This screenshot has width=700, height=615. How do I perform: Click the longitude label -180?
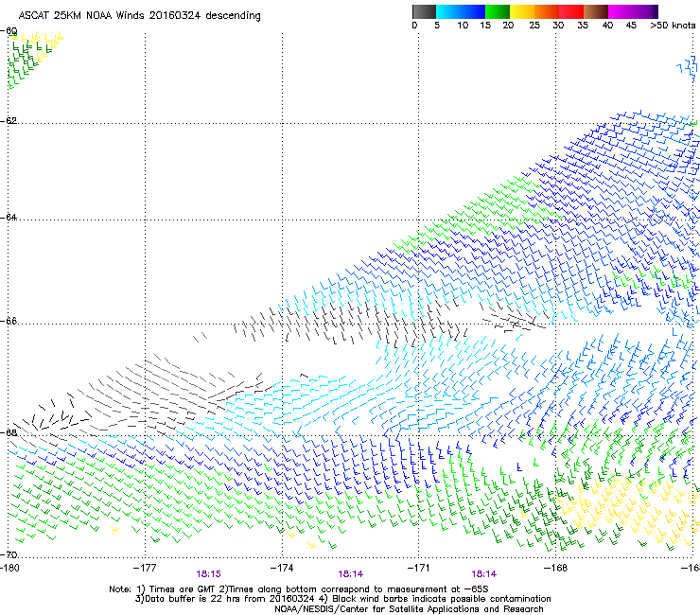click(x=9, y=568)
